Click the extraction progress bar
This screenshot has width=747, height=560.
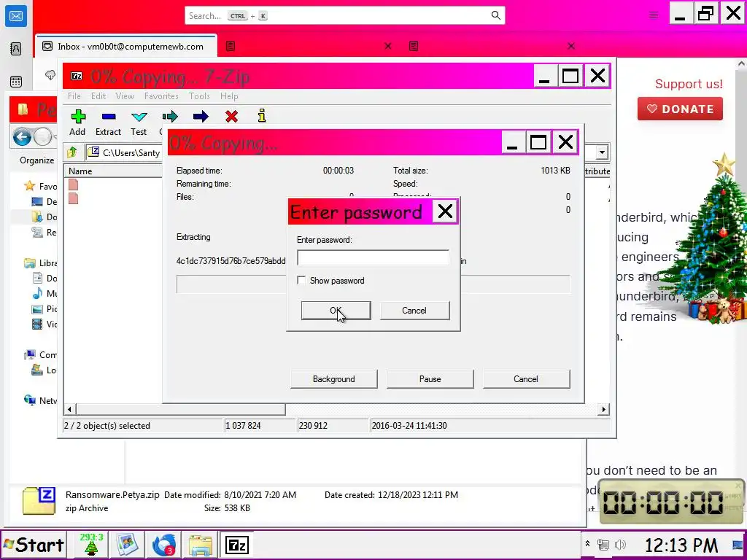point(373,284)
